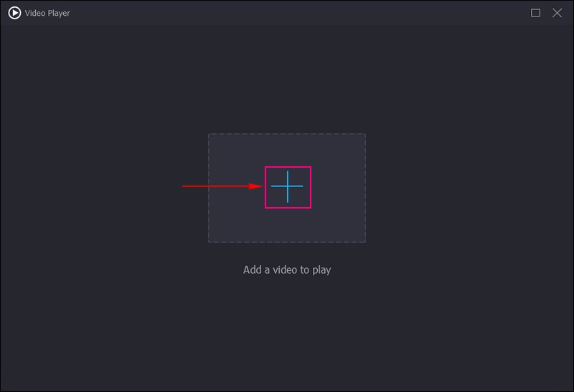Click the empty title bar area
Screen dimensions: 574x392
(287, 13)
